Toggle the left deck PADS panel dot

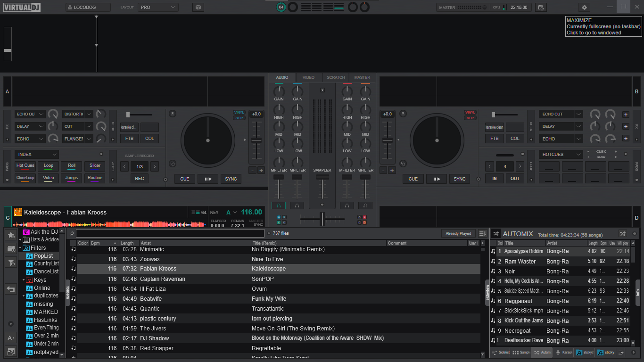[7, 180]
